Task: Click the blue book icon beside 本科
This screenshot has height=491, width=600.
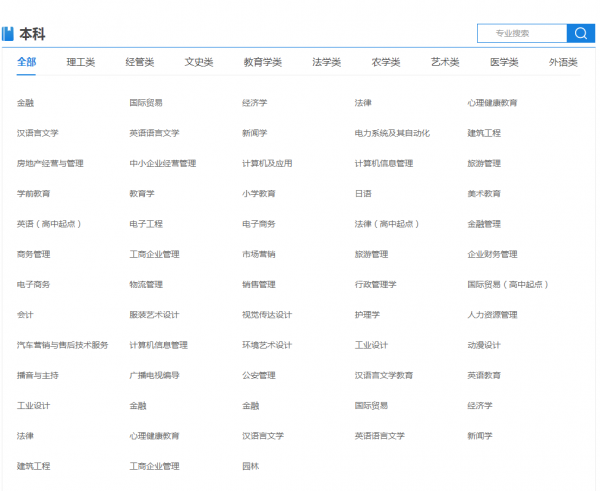Action: point(8,34)
